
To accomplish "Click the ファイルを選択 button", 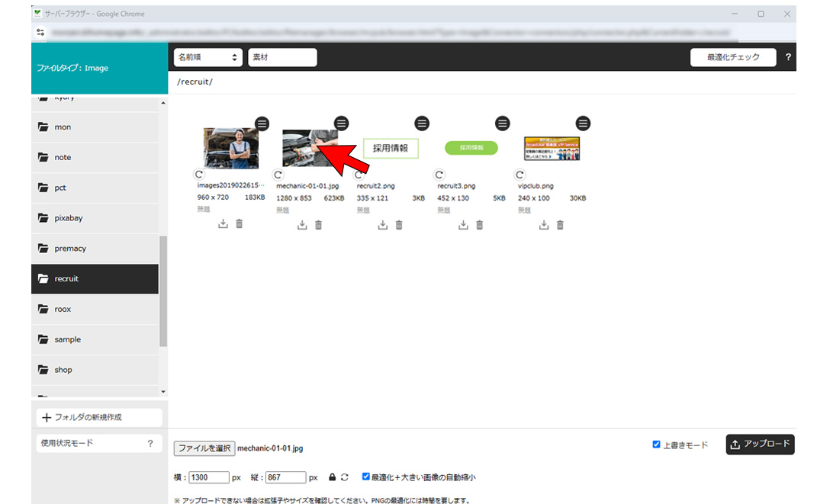I will pyautogui.click(x=204, y=448).
